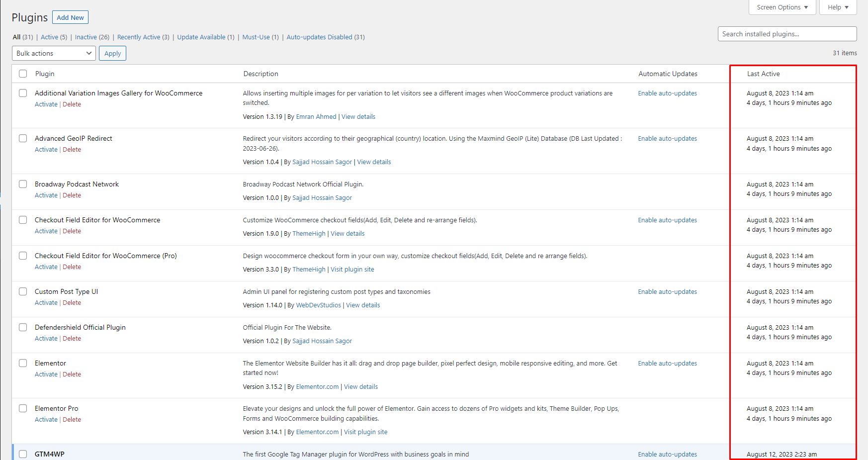This screenshot has width=868, height=460.
Task: Delete Broadway Podcast Network plugin
Action: [x=72, y=195]
